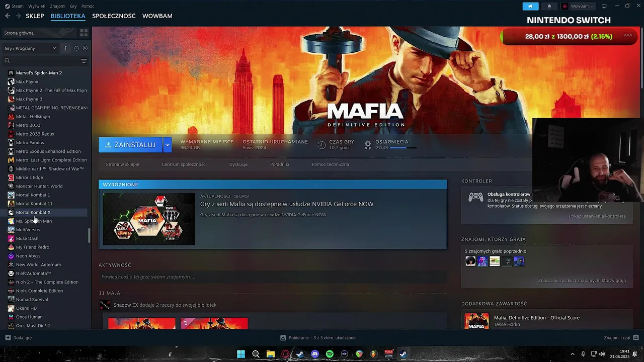644x362 pixels.
Task: Click the controller gamepad icon
Action: (x=475, y=197)
